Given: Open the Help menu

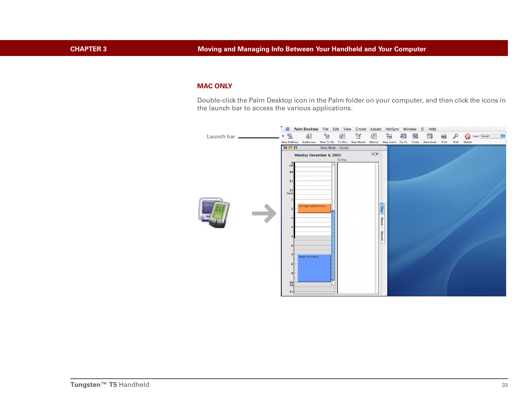Looking at the screenshot, I should click(x=432, y=129).
